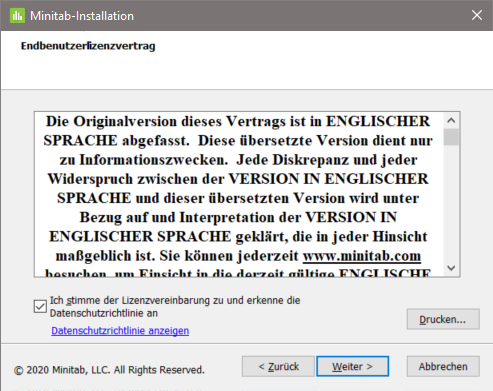Click the license scrollbar thumb
This screenshot has width=493, height=391.
[x=451, y=137]
